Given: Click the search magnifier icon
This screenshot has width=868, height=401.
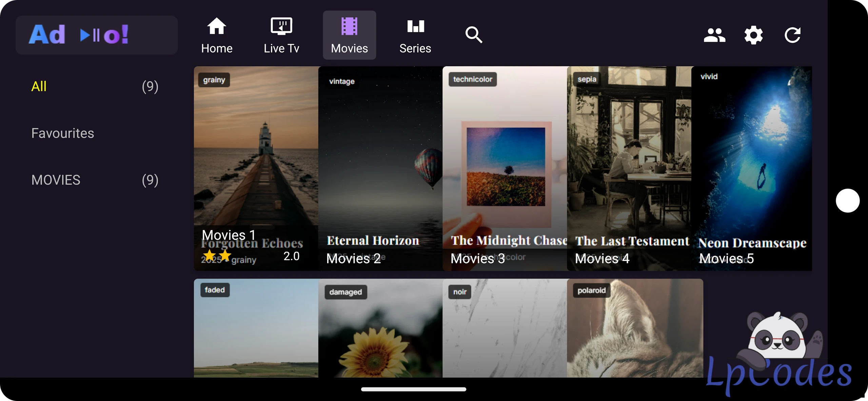Looking at the screenshot, I should pyautogui.click(x=474, y=35).
